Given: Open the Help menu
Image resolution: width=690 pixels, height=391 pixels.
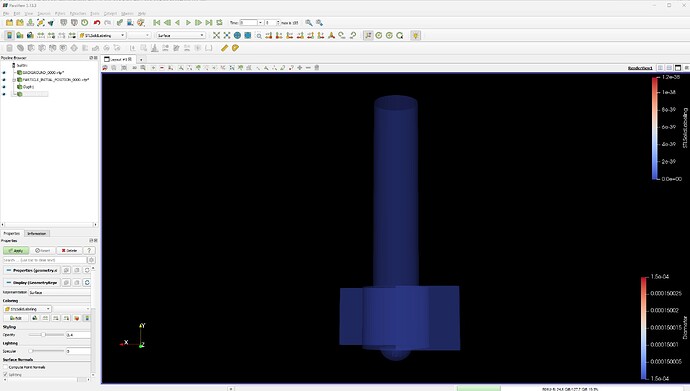Looking at the screenshot, I should (x=142, y=14).
